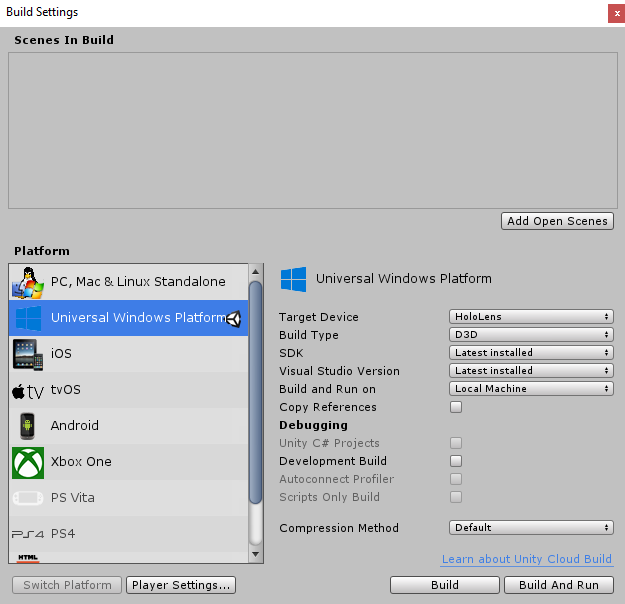625x604 pixels.
Task: Open the Visual Studio Version dropdown
Action: (531, 370)
